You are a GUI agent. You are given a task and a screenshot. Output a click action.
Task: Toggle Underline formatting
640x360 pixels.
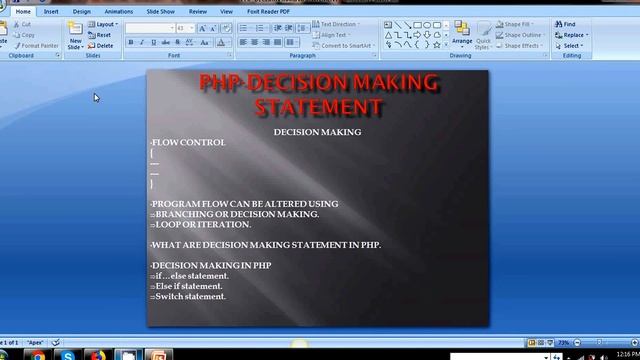tap(153, 42)
